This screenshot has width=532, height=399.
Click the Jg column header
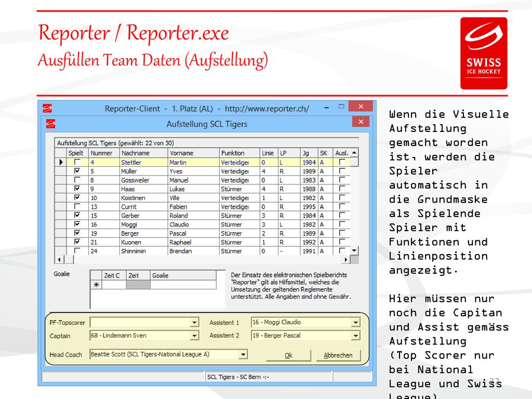(309, 153)
